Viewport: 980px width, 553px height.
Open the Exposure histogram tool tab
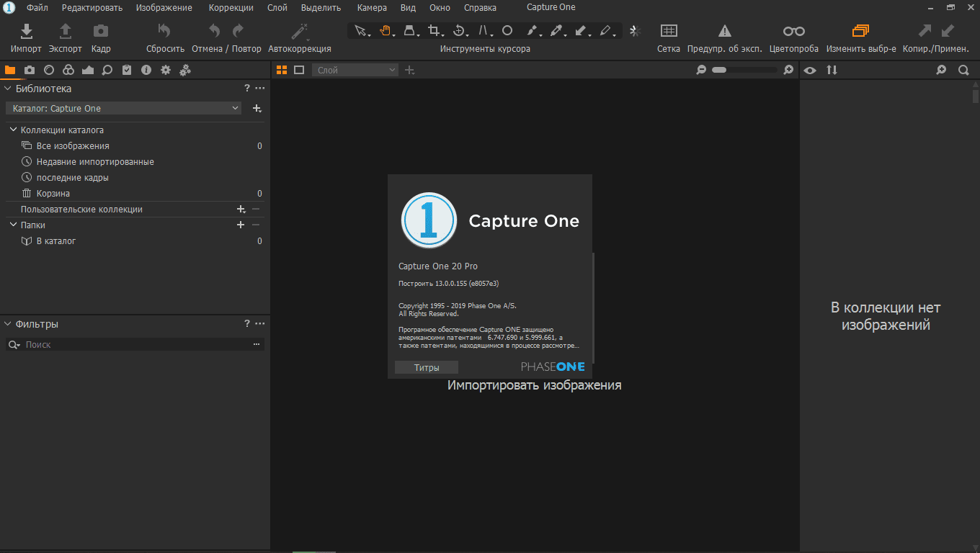pos(88,70)
